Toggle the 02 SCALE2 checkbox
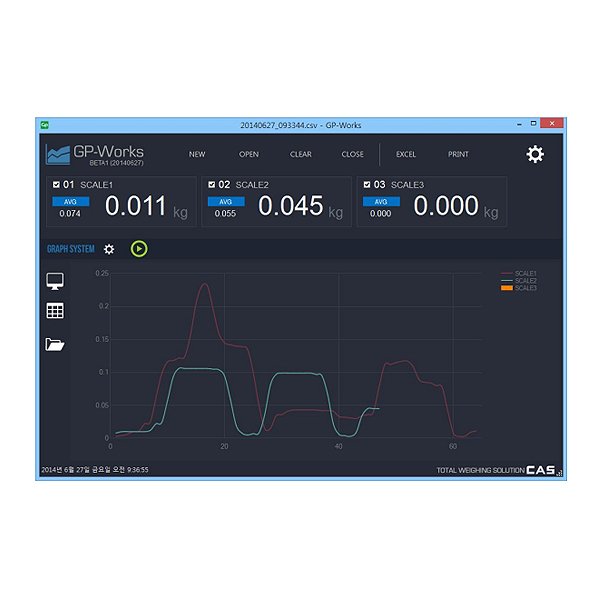The height and width of the screenshot is (600, 600). pyautogui.click(x=211, y=185)
